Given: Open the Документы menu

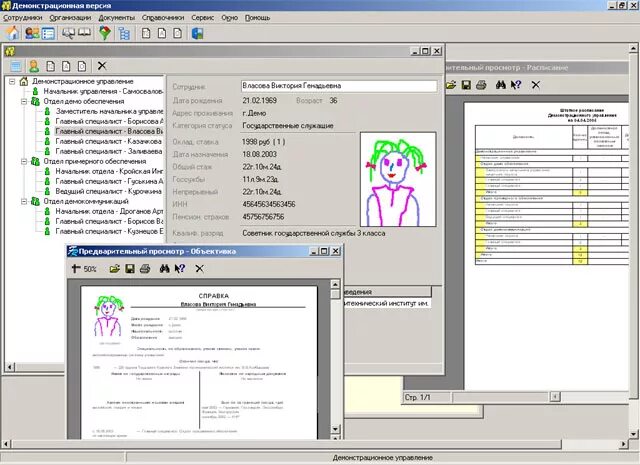Looking at the screenshot, I should tap(117, 18).
